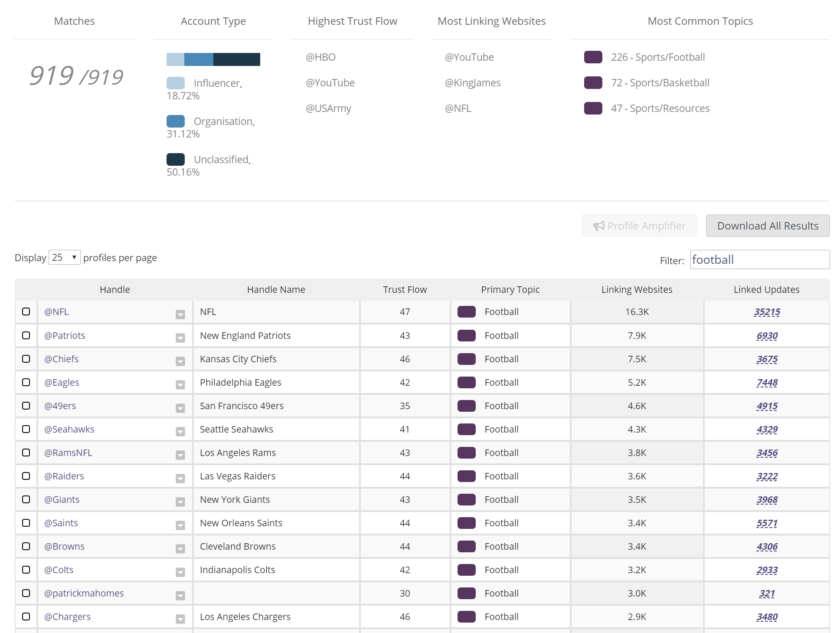Sort by Handle Name column
840x633 pixels.
[x=276, y=289]
